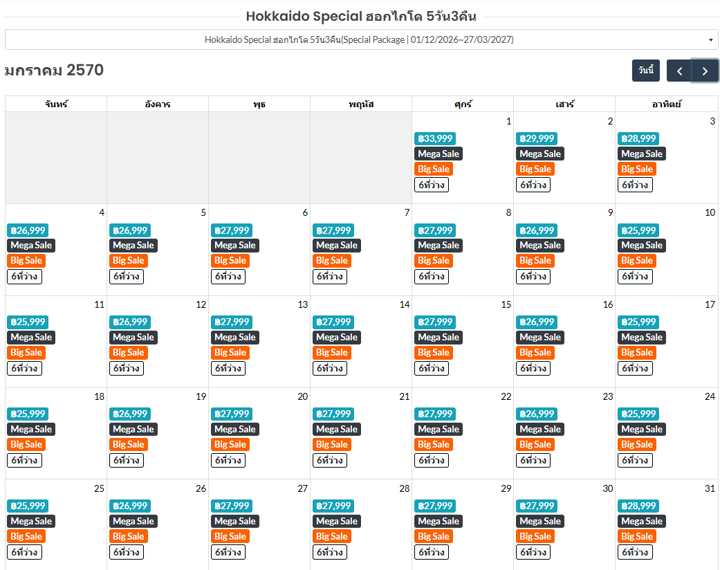Click the อาทิตย์ column header
This screenshot has height=570, width=720.
(667, 104)
